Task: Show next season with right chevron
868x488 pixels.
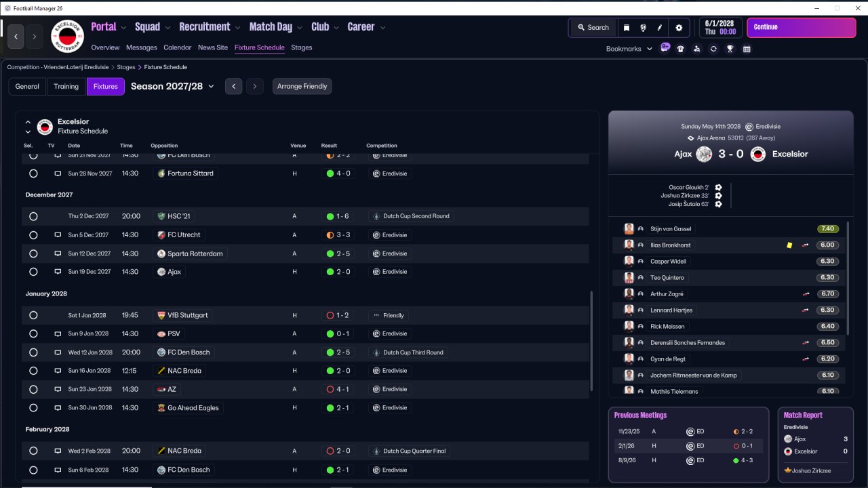Action: (255, 86)
